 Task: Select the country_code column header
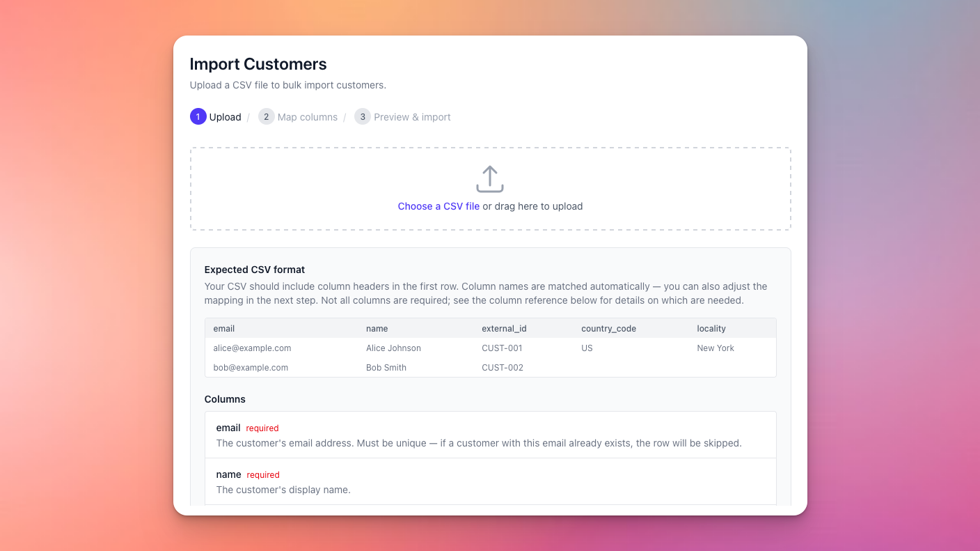608,329
